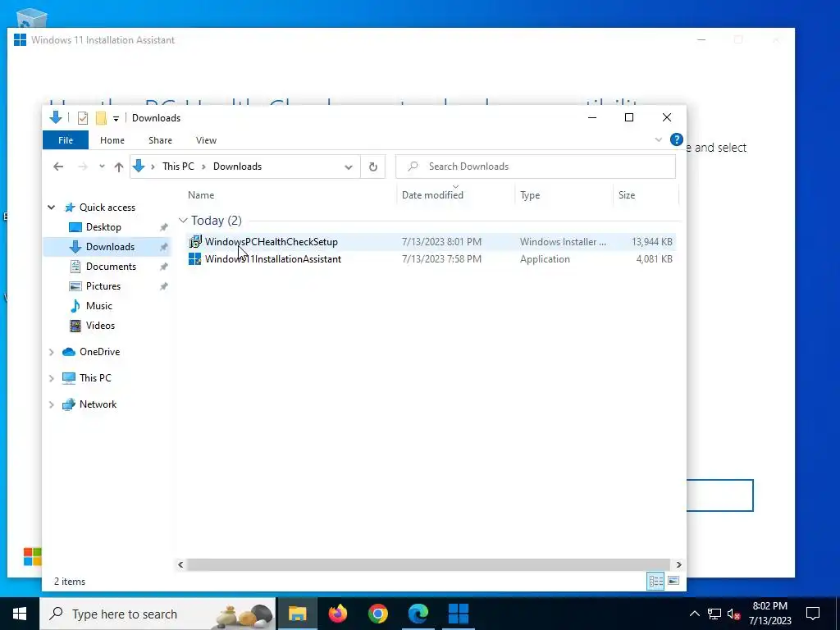The image size is (840, 630).
Task: Expand the Network tree node
Action: click(x=52, y=404)
